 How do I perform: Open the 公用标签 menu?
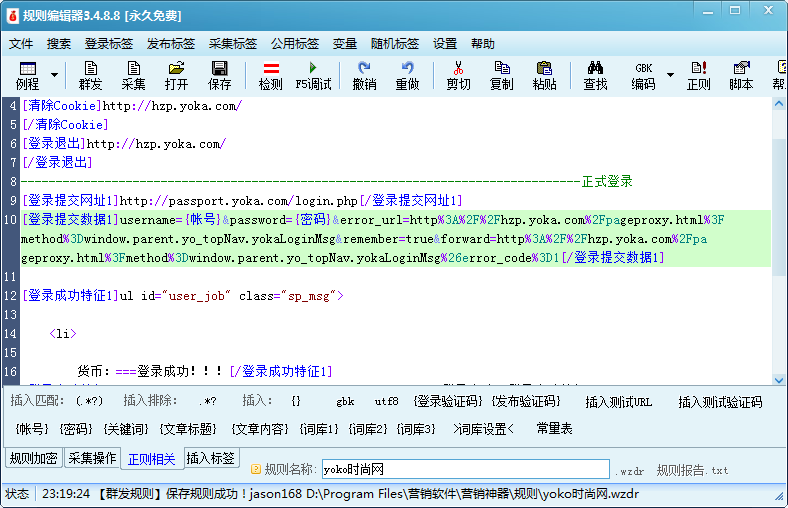(295, 44)
